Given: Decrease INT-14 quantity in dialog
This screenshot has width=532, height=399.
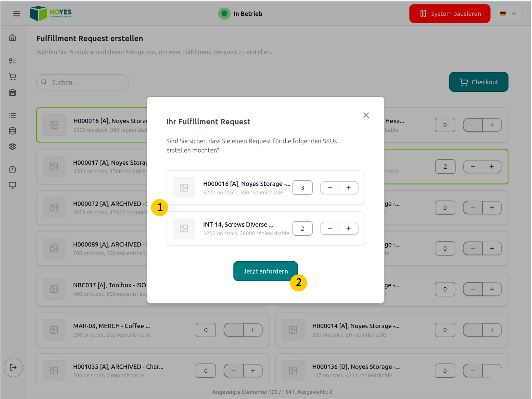Looking at the screenshot, I should pos(330,229).
